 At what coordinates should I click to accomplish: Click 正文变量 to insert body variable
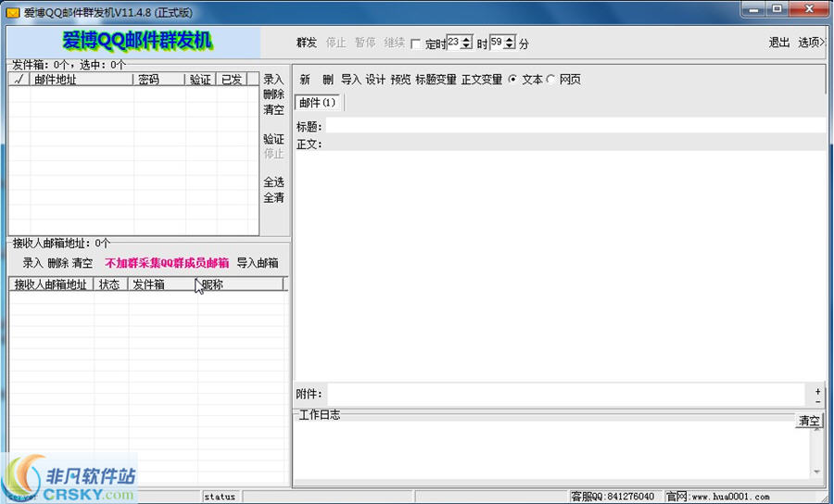tap(482, 80)
